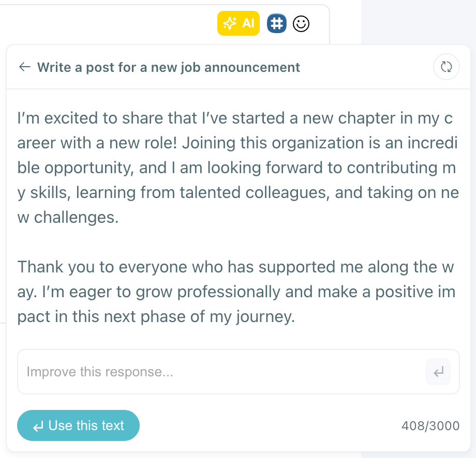476x458 pixels.
Task: Regenerate the AI response
Action: pyautogui.click(x=446, y=67)
